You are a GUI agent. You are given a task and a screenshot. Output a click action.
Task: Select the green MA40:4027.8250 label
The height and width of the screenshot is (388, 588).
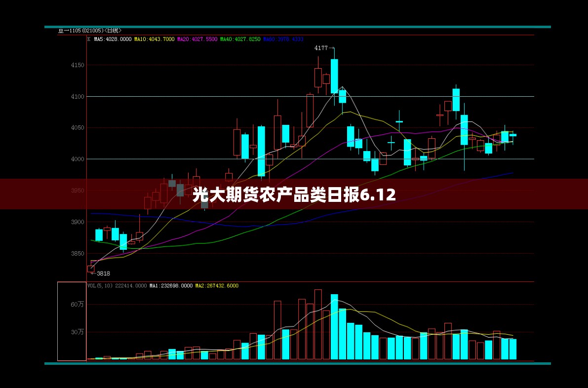pos(240,39)
